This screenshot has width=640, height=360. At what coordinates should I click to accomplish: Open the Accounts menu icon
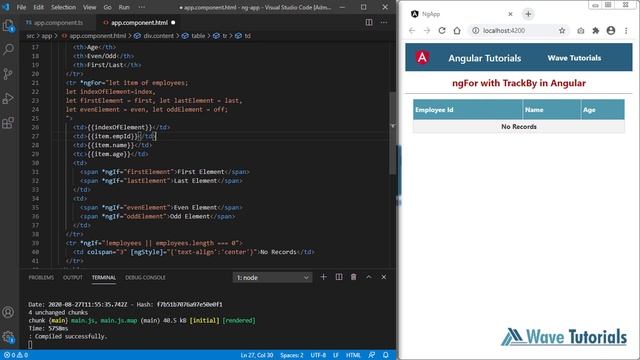8,312
